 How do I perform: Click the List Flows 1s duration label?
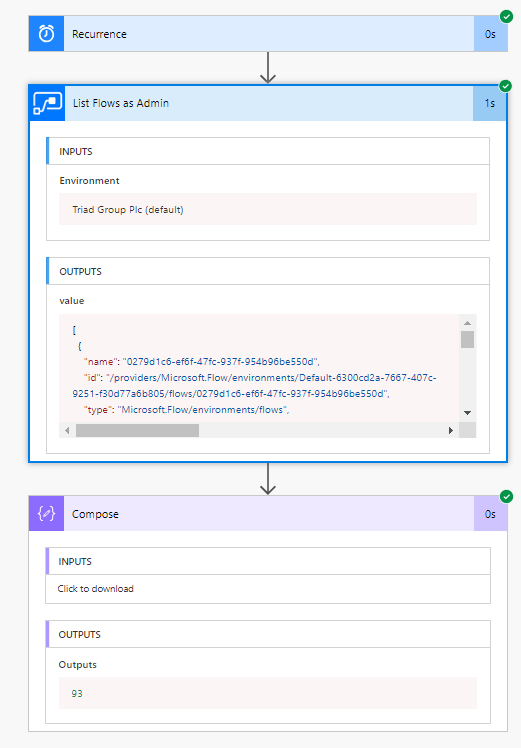(x=490, y=104)
